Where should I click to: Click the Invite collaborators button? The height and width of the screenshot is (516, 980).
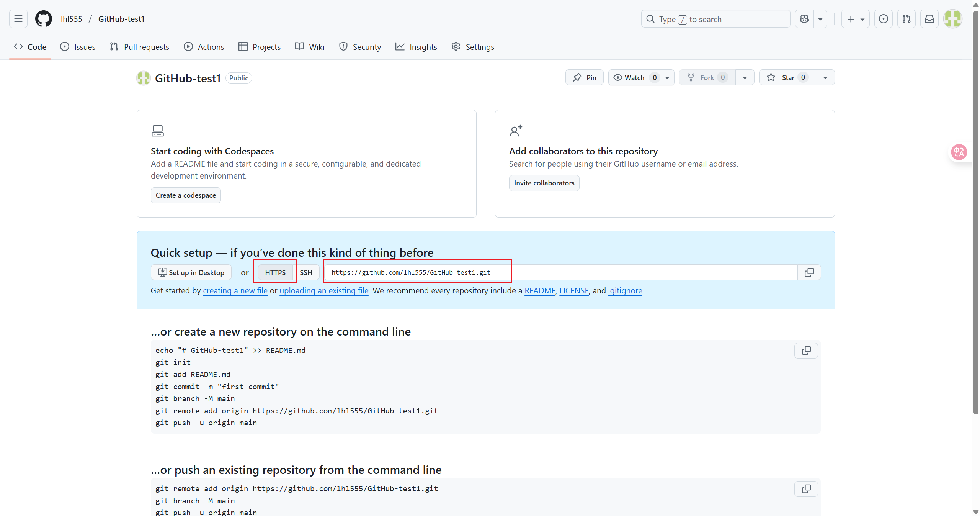pyautogui.click(x=544, y=183)
